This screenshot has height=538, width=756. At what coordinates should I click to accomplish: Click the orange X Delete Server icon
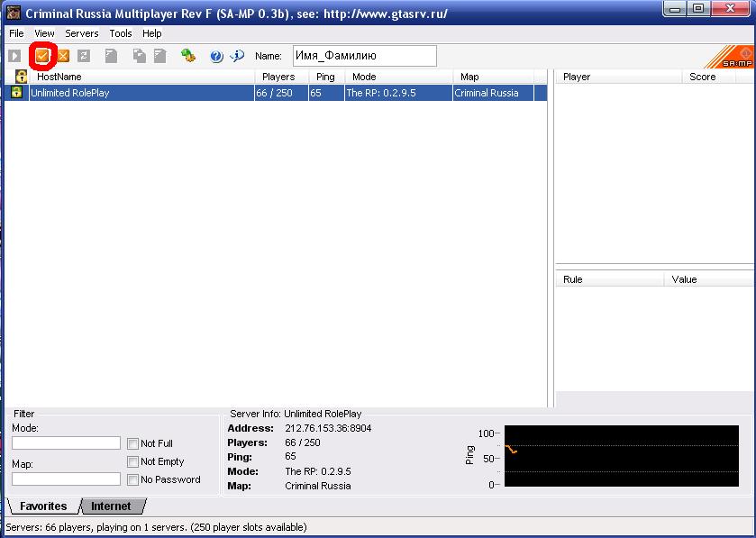(x=63, y=56)
